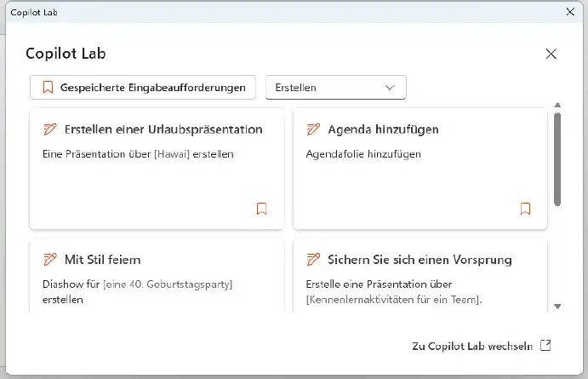Screen dimensions: 588x379
Task: Close the Copilot Lab window from the title bar
Action: (570, 12)
